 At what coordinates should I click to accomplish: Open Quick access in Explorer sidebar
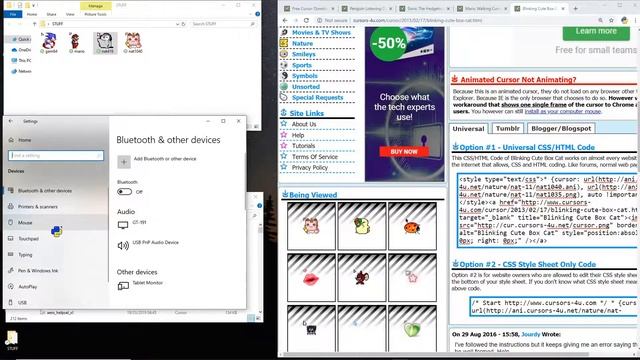click(21, 39)
